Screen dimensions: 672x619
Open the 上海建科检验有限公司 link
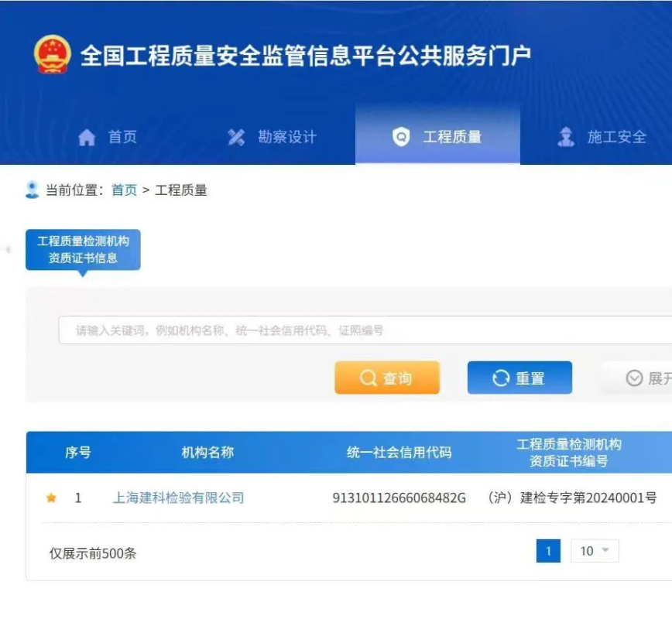pyautogui.click(x=178, y=498)
